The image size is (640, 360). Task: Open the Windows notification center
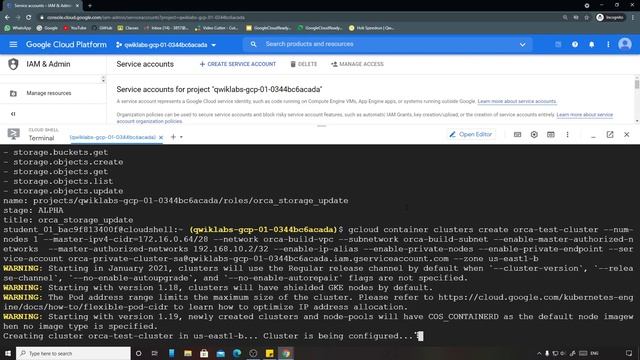[x=629, y=353]
